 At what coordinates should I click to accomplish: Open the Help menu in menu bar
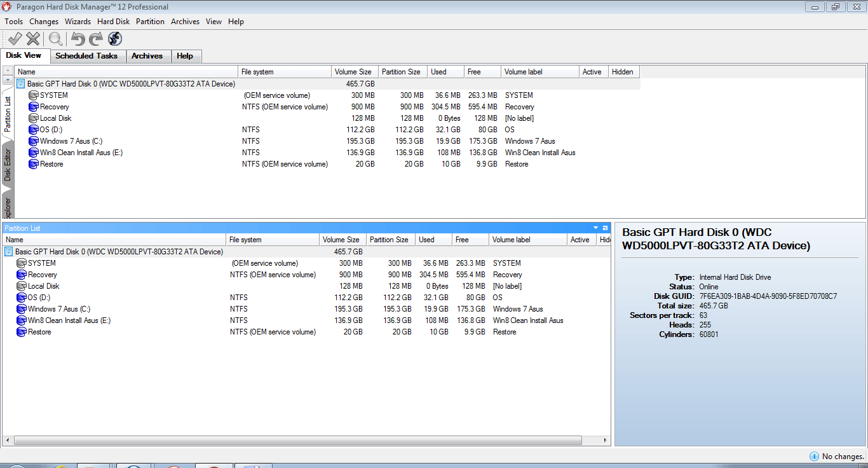point(236,22)
